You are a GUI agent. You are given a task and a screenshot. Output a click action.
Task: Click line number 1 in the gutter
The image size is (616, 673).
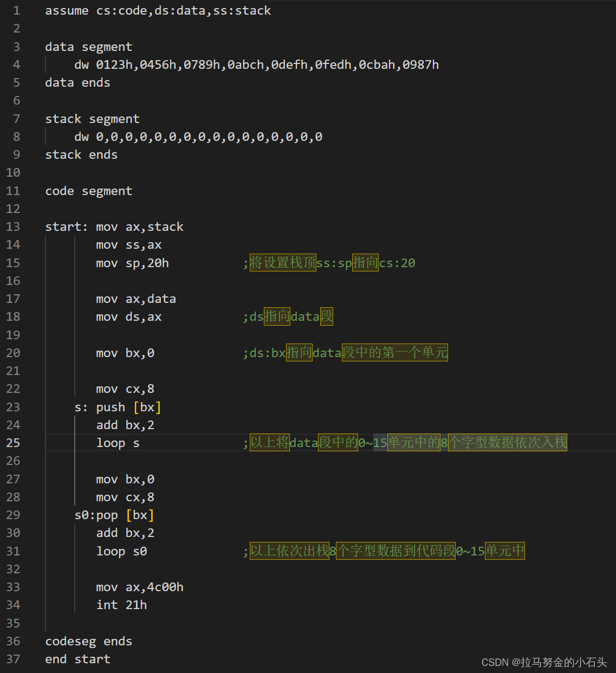(x=16, y=11)
